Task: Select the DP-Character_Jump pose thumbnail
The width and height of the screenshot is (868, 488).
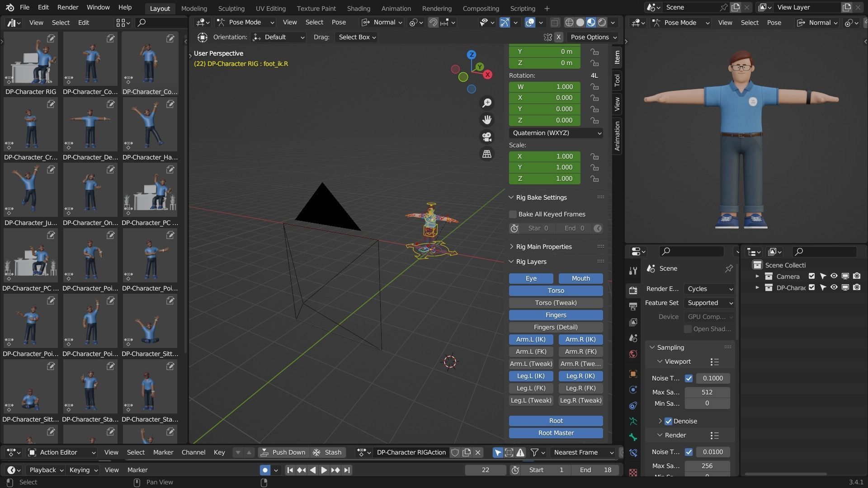Action: click(x=30, y=190)
